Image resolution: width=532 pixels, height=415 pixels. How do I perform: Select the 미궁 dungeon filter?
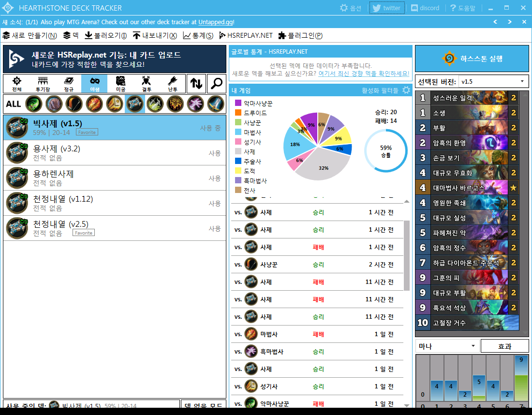tap(120, 84)
